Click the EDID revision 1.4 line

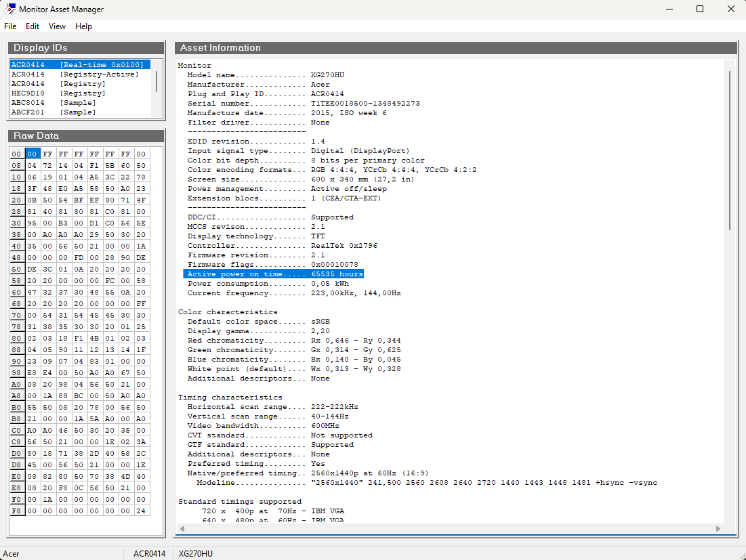coord(256,142)
